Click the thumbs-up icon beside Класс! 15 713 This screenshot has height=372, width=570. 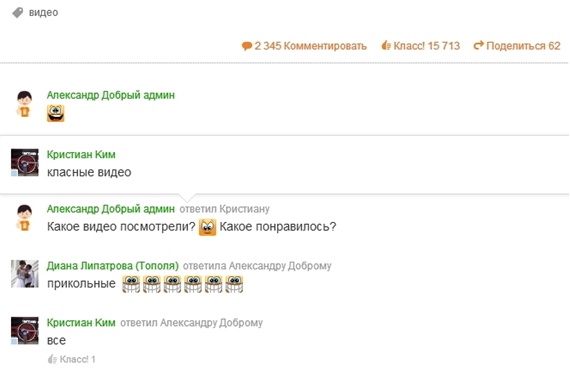[386, 46]
